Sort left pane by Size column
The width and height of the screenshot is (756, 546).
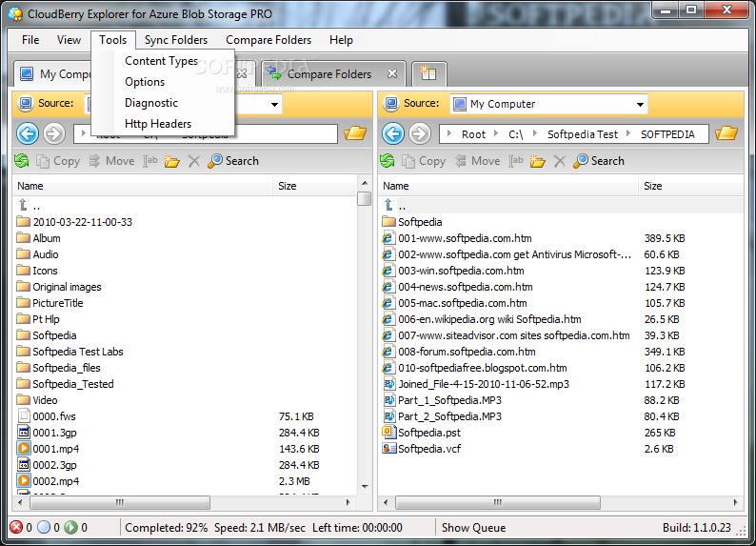pos(315,186)
